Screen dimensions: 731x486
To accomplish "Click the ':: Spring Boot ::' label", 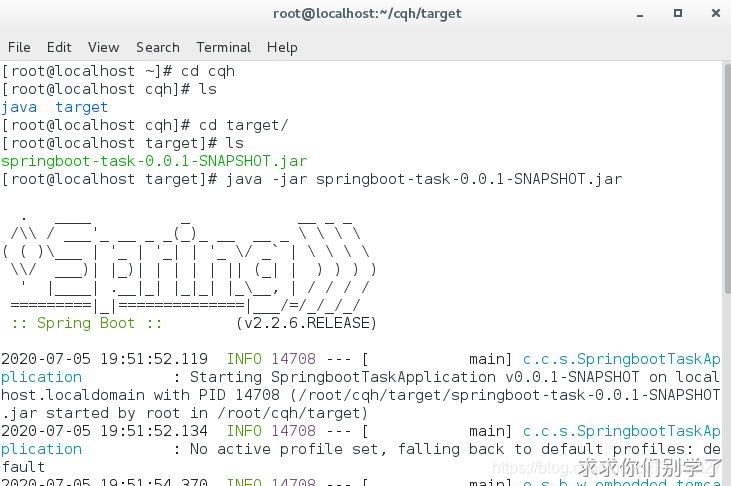I will coord(87,323).
